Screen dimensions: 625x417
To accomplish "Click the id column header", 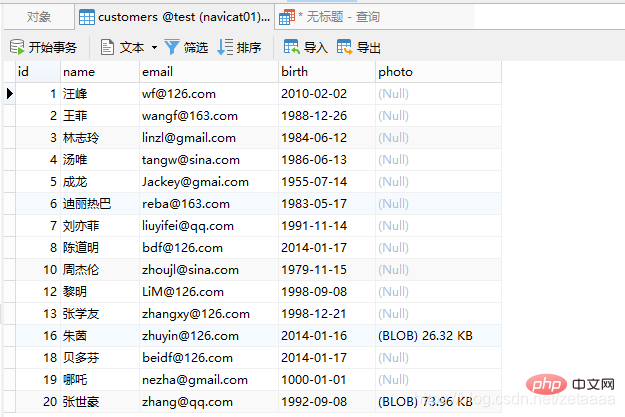I will (x=38, y=72).
